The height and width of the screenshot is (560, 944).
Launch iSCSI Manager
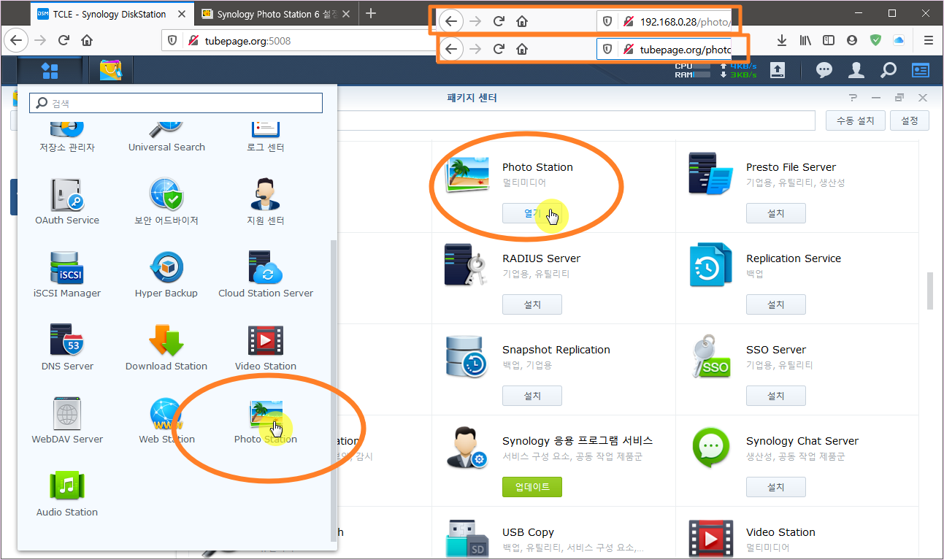pos(67,274)
